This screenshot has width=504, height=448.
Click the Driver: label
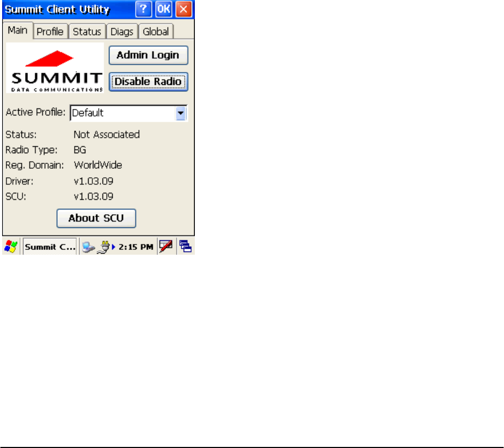pos(19,181)
